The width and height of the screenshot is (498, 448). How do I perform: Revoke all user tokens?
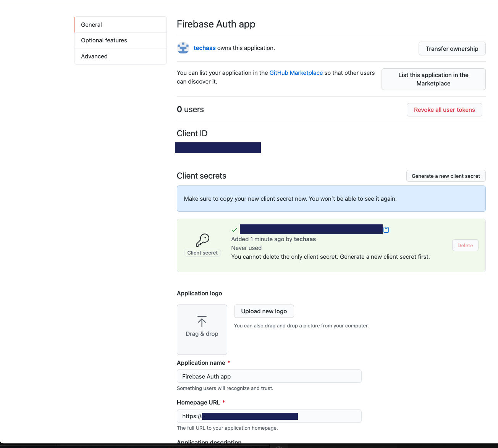point(445,110)
